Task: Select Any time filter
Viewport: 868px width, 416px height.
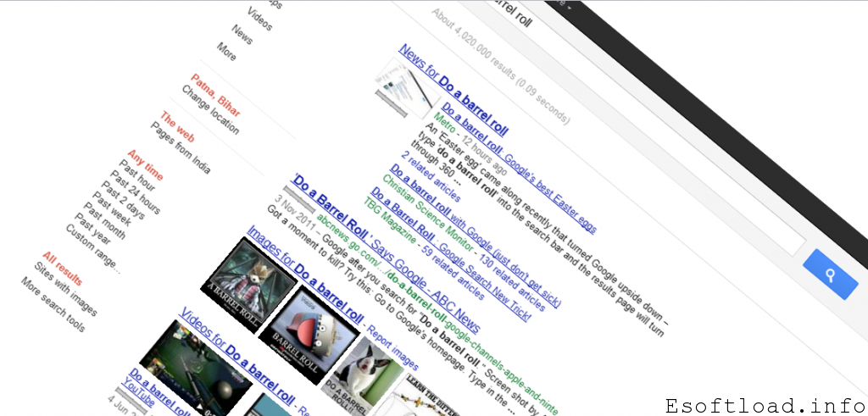Action: point(146,165)
